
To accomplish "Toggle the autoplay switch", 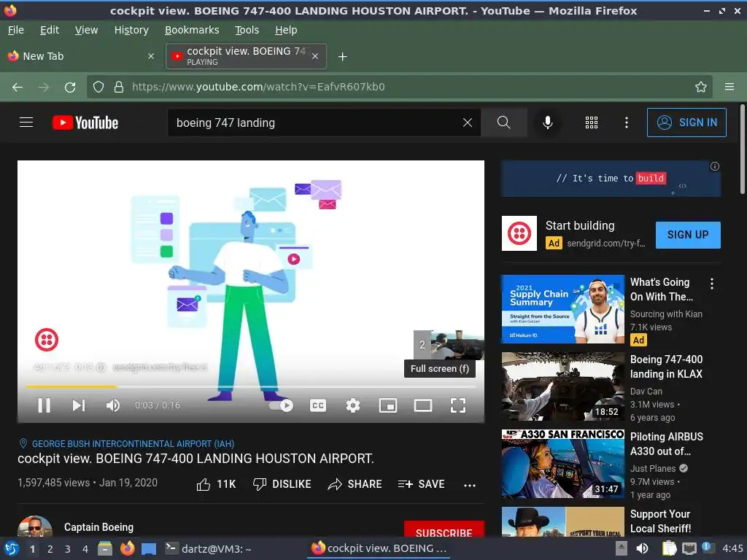I will click(x=281, y=405).
